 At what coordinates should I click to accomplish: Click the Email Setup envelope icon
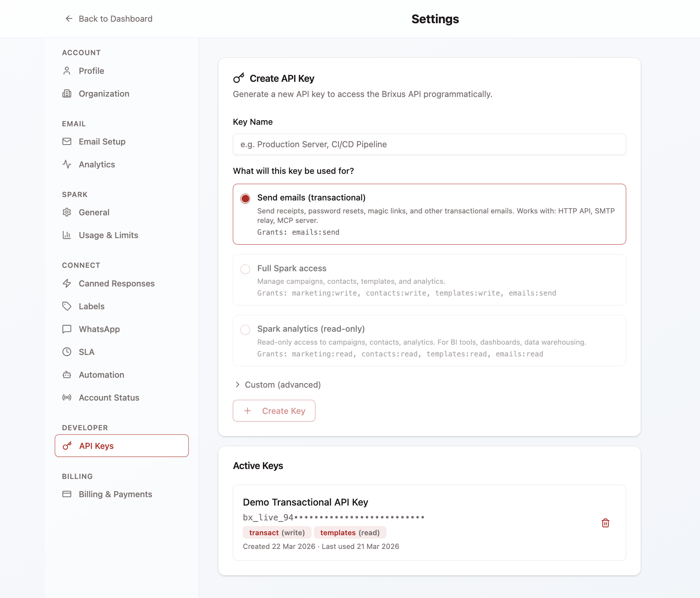(x=67, y=142)
